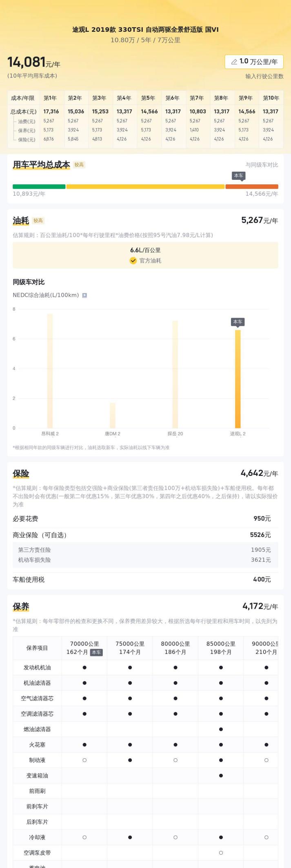This screenshot has width=291, height=868.
Task: Tap the 燃油滤清器 dot under 85000公里
Action: coord(221,729)
